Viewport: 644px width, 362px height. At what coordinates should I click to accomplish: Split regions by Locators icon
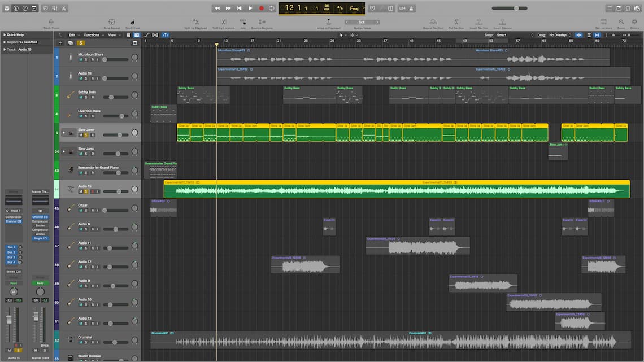pyautogui.click(x=223, y=22)
